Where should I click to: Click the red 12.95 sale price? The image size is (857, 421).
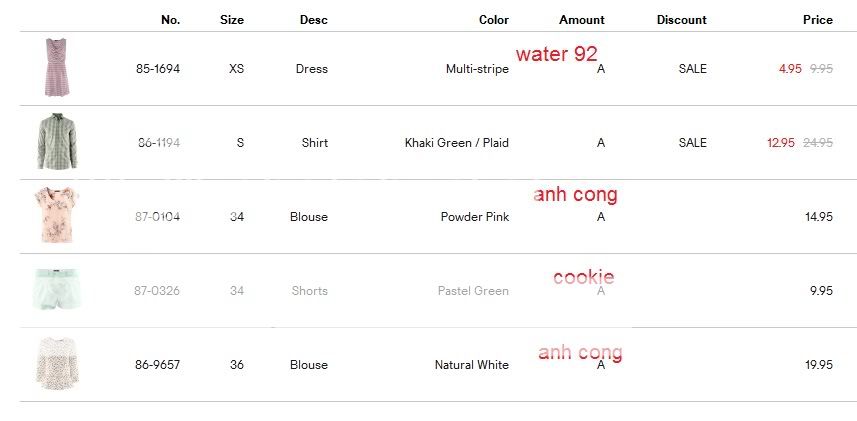coord(781,143)
